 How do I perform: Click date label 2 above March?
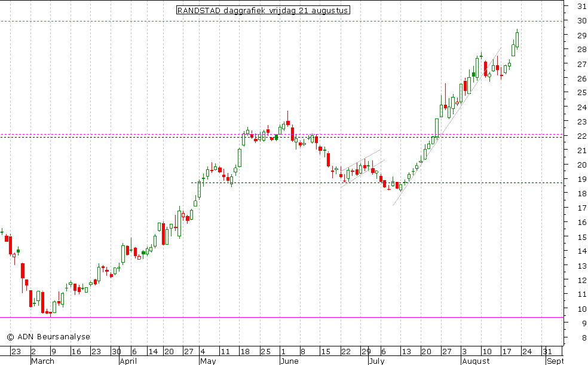coord(33,351)
